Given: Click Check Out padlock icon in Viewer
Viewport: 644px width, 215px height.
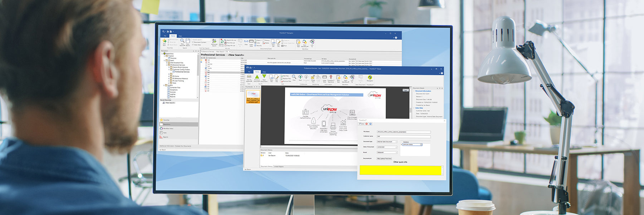Looking at the screenshot, I should (x=313, y=77).
